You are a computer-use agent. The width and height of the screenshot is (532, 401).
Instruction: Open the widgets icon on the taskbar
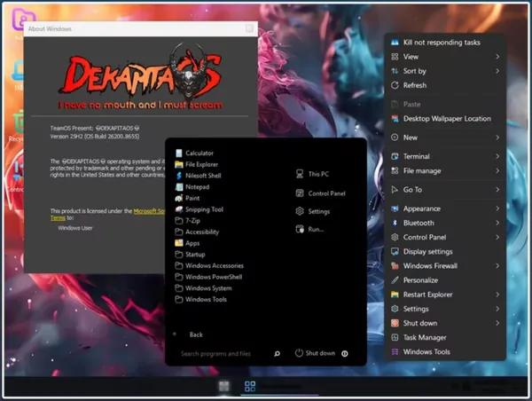250,386
